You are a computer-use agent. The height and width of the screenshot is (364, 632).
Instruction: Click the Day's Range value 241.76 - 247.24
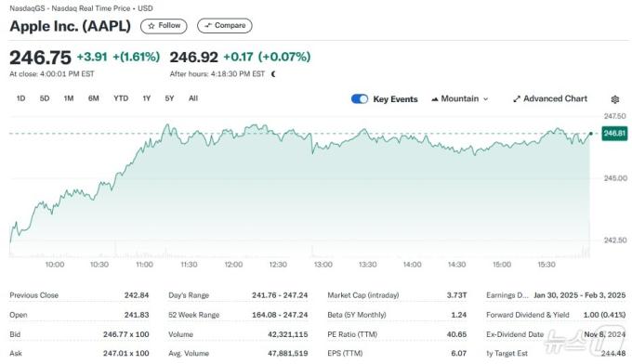coord(280,295)
